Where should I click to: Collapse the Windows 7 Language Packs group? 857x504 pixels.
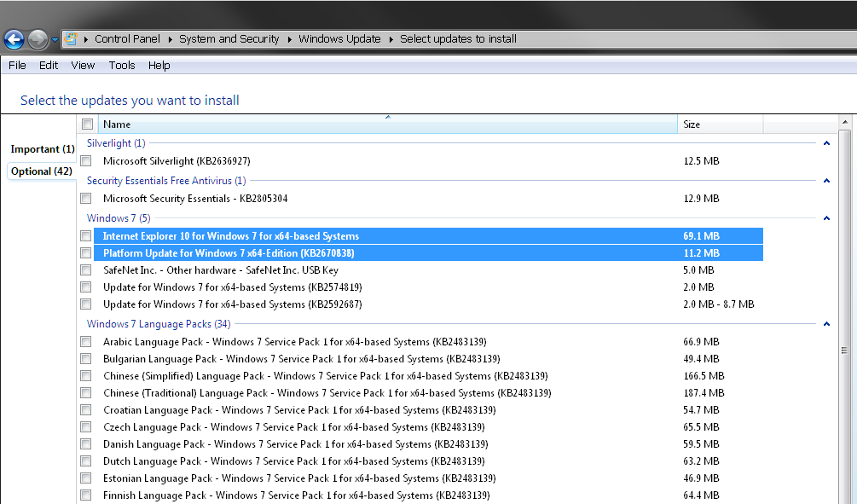pyautogui.click(x=826, y=324)
